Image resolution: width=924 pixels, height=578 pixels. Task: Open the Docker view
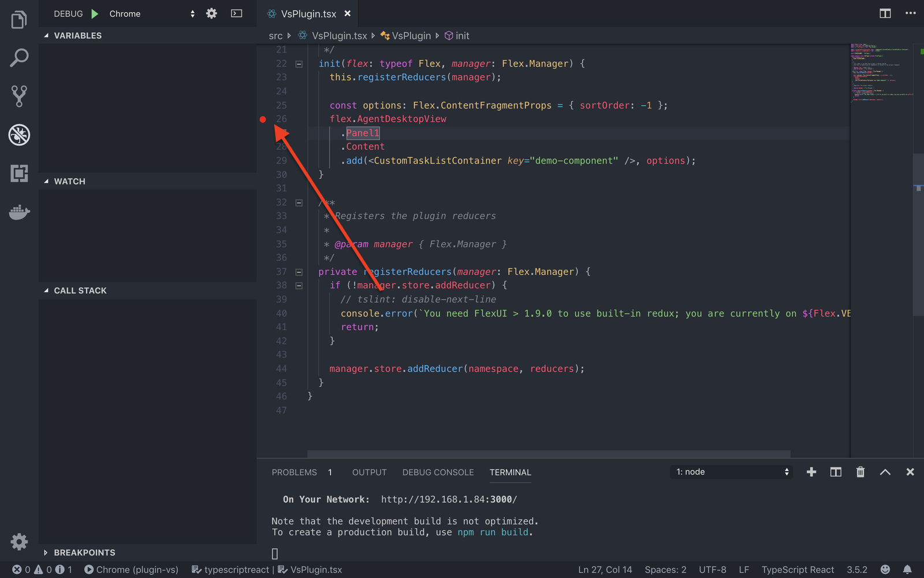[19, 212]
